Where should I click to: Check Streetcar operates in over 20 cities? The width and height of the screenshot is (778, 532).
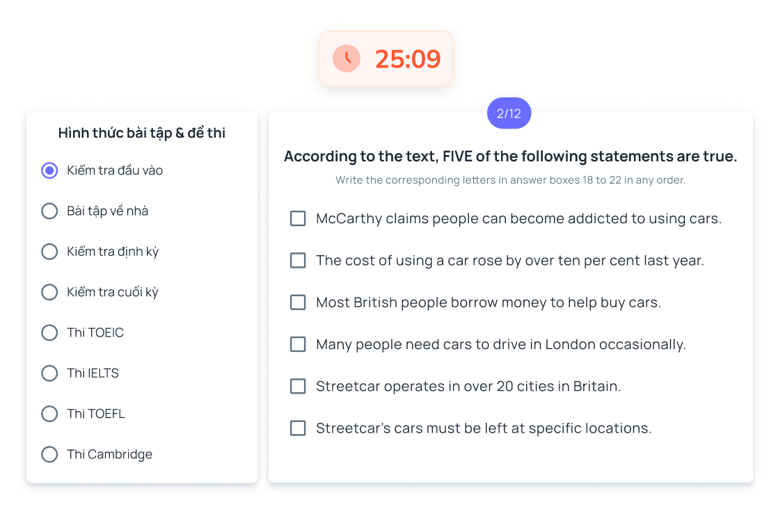pos(298,386)
